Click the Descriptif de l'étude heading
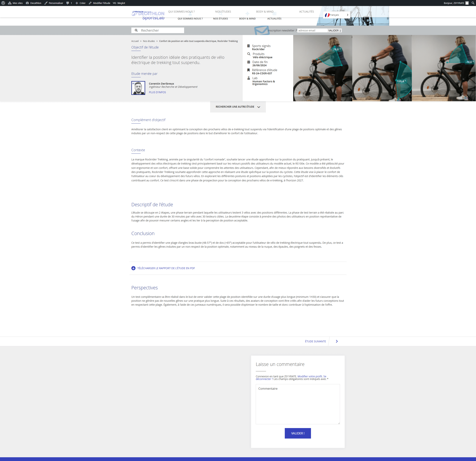The width and height of the screenshot is (476, 461). click(x=152, y=205)
